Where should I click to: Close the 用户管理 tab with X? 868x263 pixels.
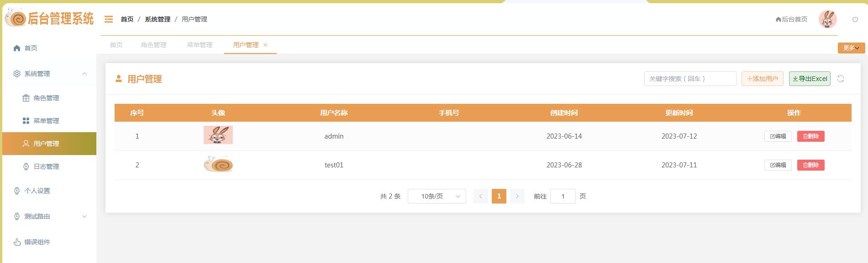(265, 45)
